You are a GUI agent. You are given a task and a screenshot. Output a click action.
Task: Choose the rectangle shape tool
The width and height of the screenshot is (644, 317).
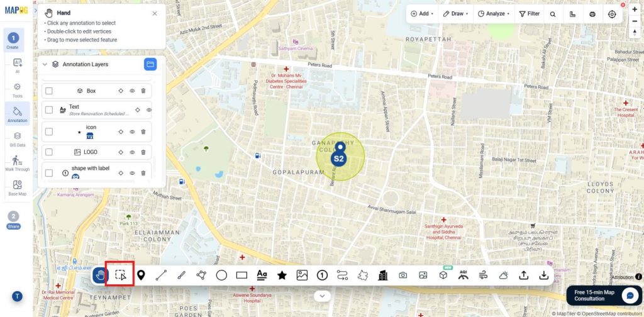(x=241, y=275)
